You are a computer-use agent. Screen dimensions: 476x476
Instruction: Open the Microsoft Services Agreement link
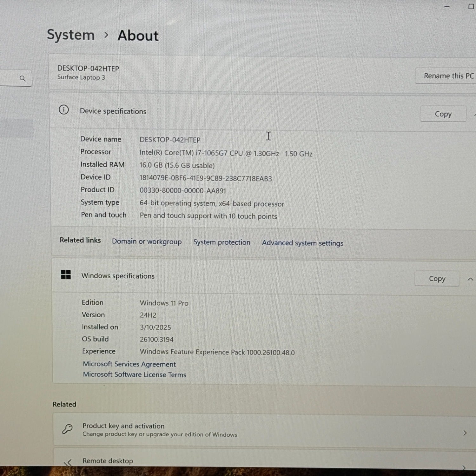pyautogui.click(x=129, y=364)
